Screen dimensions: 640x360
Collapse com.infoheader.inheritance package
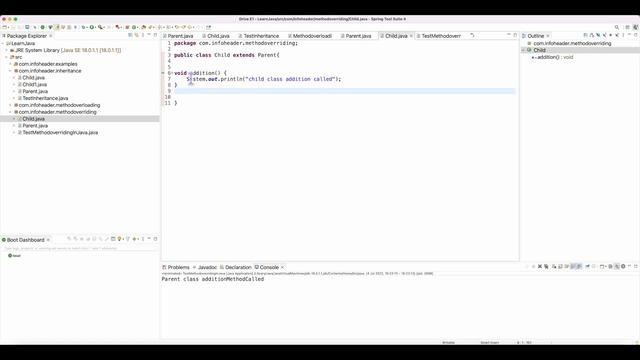click(x=11, y=71)
